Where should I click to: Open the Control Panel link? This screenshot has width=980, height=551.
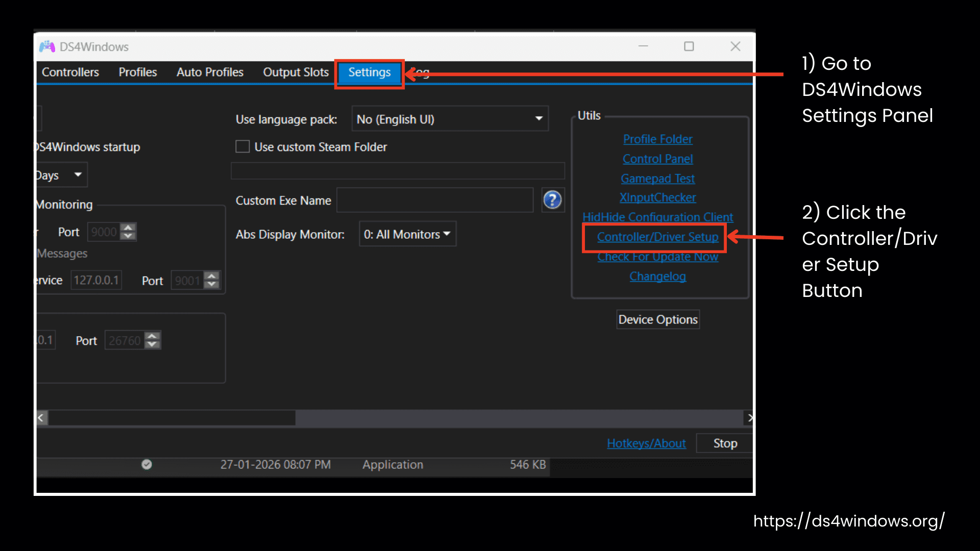pos(657,159)
